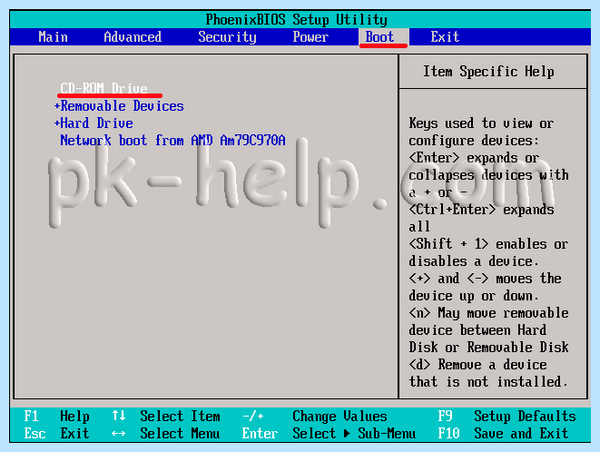Click the -/+ Change Values legend
This screenshot has height=452, width=600.
pyautogui.click(x=315, y=416)
